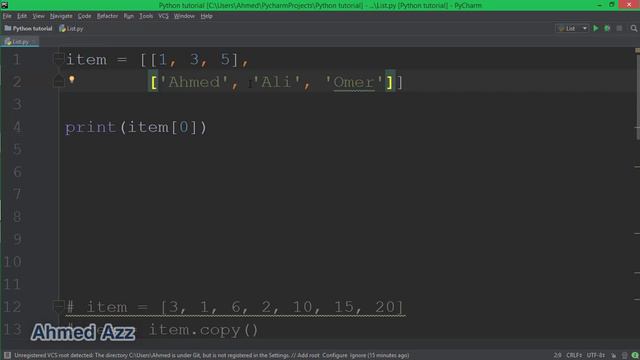Screen dimensions: 640x360
Task: Open the VCS menu
Action: (163, 16)
